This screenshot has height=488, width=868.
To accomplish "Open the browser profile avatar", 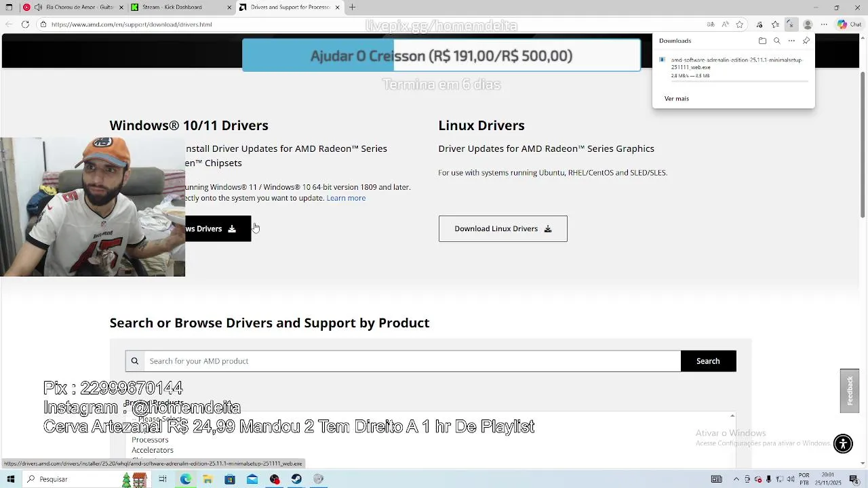I will (x=808, y=24).
